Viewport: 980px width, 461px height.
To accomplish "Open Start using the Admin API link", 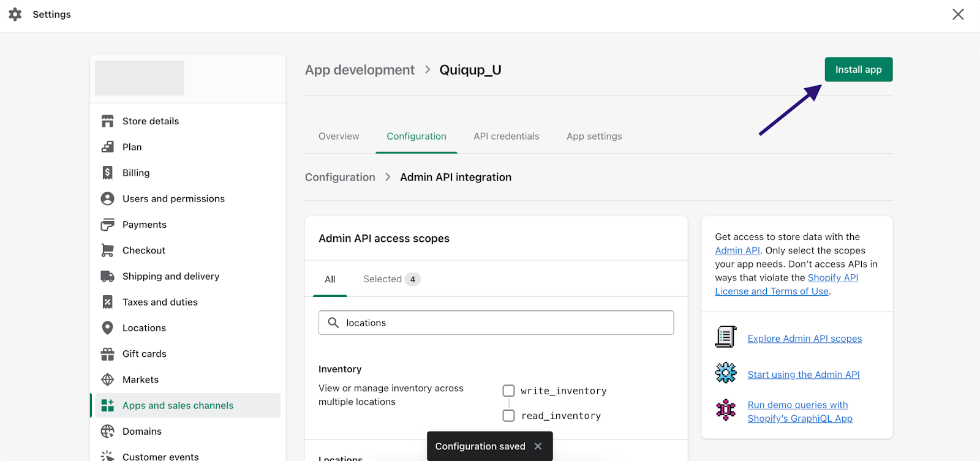I will click(x=804, y=375).
